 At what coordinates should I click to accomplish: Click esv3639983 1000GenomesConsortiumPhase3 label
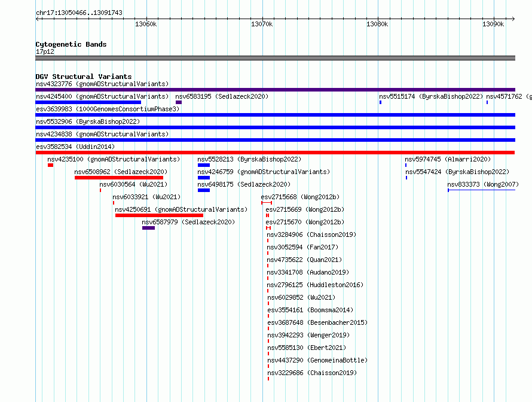pyautogui.click(x=108, y=109)
